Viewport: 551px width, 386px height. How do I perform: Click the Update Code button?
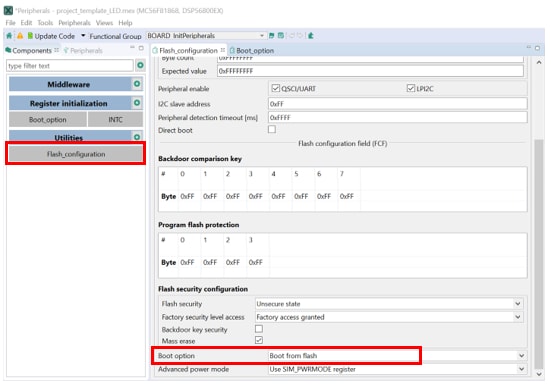coord(51,36)
